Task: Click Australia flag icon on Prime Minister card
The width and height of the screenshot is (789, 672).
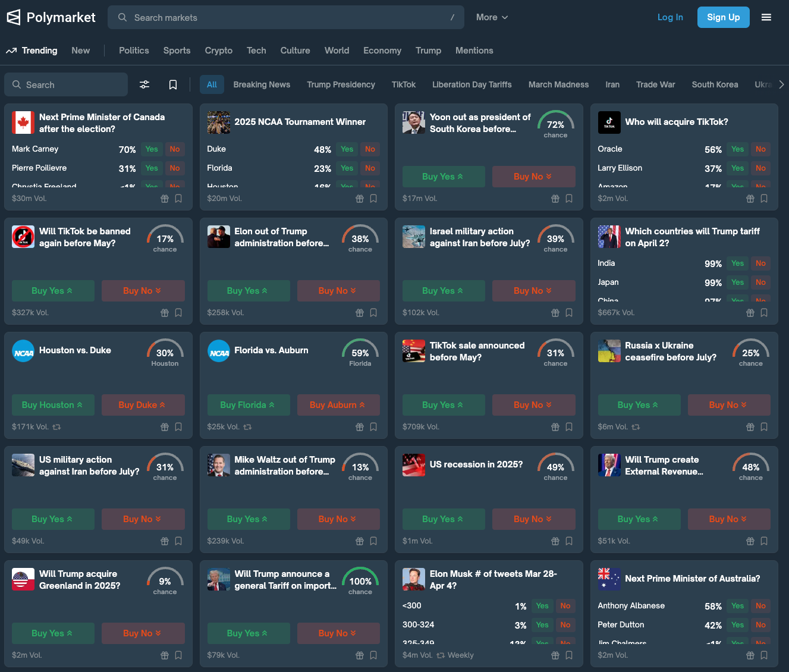Action: (609, 579)
